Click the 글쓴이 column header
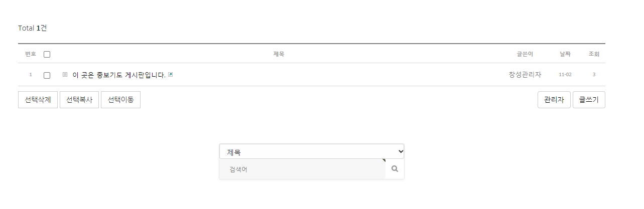This screenshot has height=209, width=644. click(525, 54)
